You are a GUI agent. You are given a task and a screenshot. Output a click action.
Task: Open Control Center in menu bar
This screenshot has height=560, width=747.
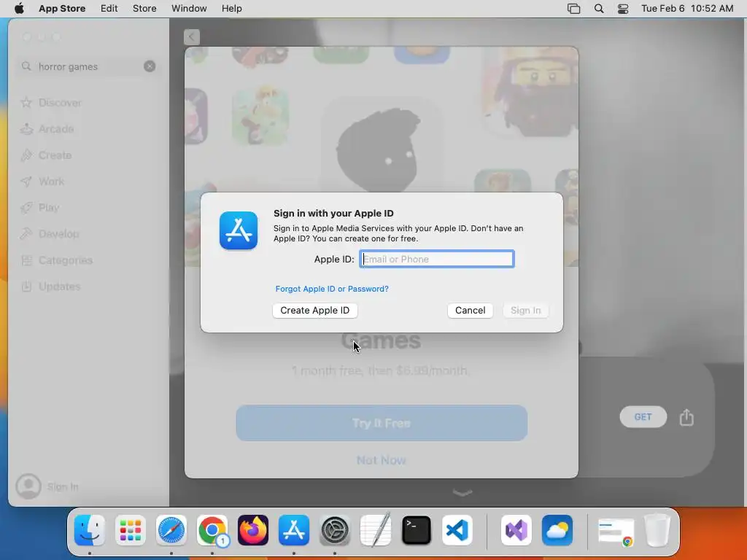(x=623, y=9)
